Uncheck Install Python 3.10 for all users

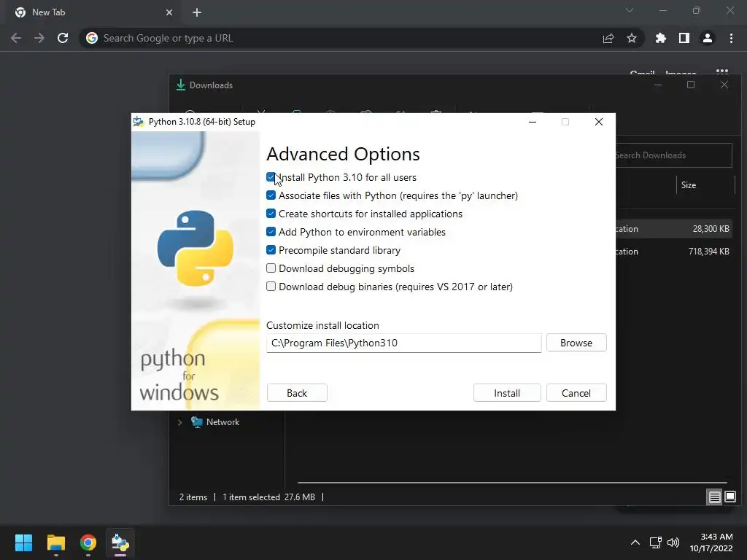[x=271, y=178]
